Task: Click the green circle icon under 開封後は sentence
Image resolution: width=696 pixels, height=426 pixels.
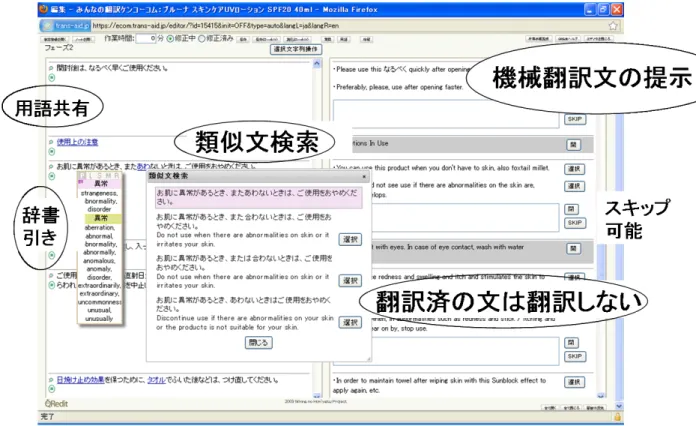Action: point(51,78)
